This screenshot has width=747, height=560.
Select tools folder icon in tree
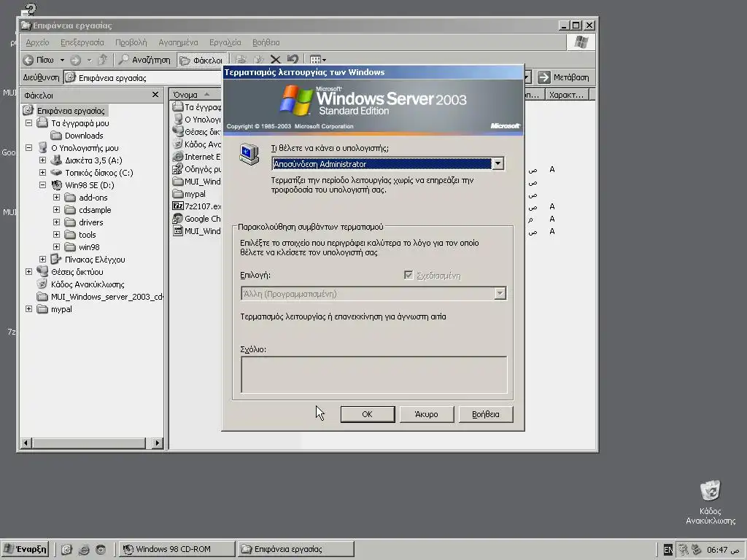coord(70,235)
